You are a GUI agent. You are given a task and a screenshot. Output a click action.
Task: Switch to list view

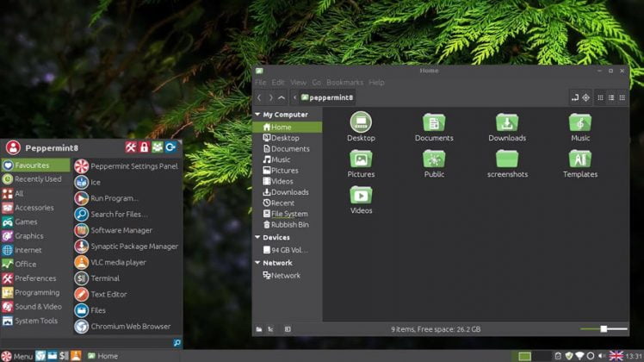[x=611, y=97]
